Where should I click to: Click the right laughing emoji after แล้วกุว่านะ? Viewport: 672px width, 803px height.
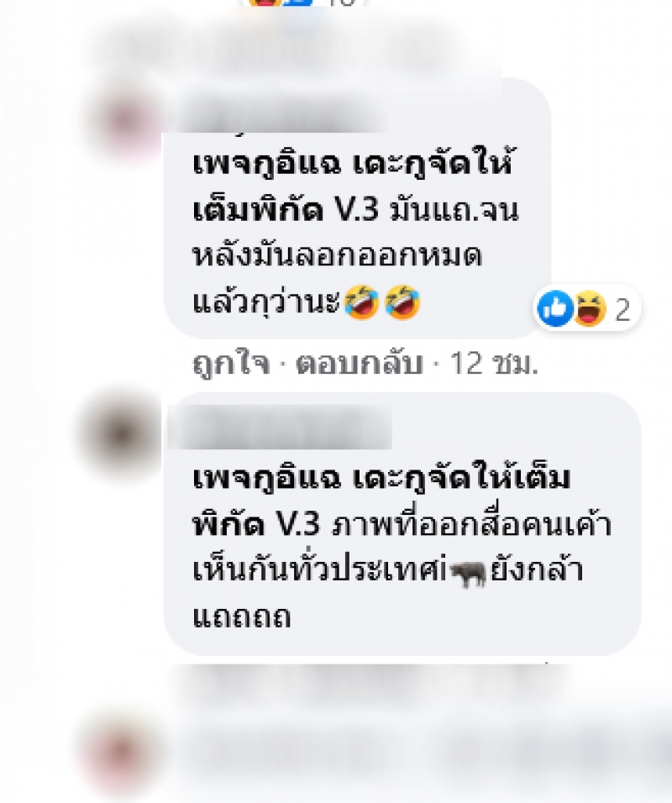(x=402, y=302)
